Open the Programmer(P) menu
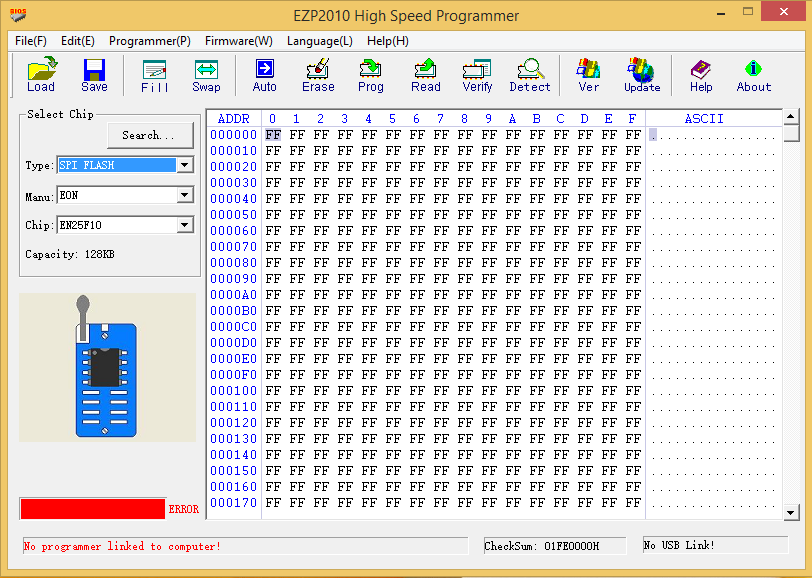 point(150,41)
